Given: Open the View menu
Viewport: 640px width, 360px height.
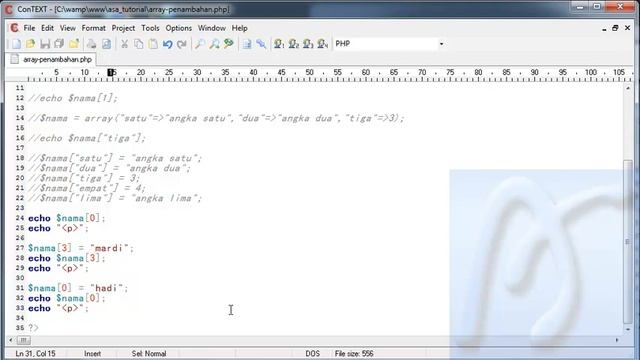Looking at the screenshot, I should tap(68, 28).
